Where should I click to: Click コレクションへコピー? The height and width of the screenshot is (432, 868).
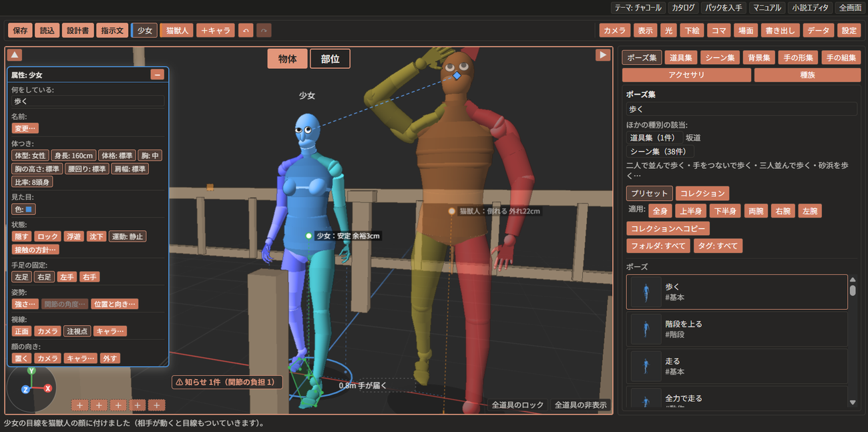[668, 228]
